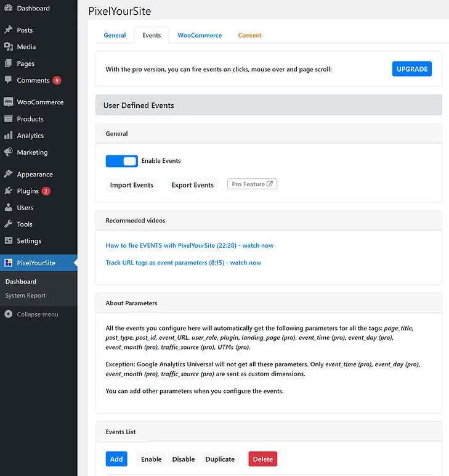Open the Track URL tags video link
Viewport: 449px width, 476px height.
(x=184, y=263)
